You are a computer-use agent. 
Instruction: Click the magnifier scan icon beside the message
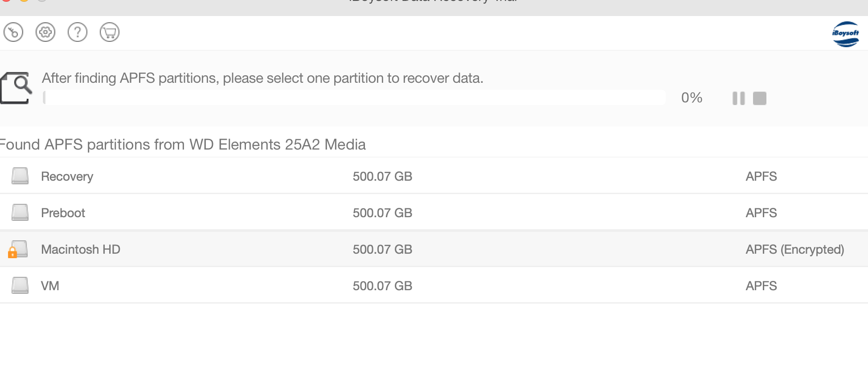16,88
